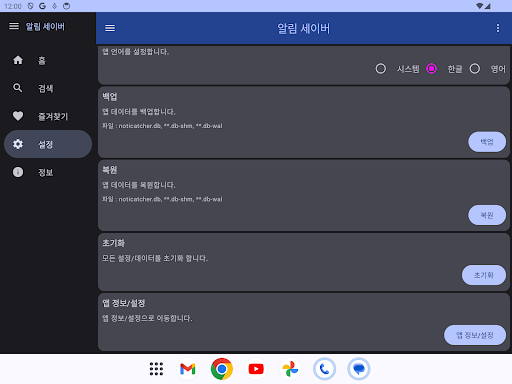Viewport: 512px width, 384px height.
Task: Click the 복원 button
Action: coord(487,215)
